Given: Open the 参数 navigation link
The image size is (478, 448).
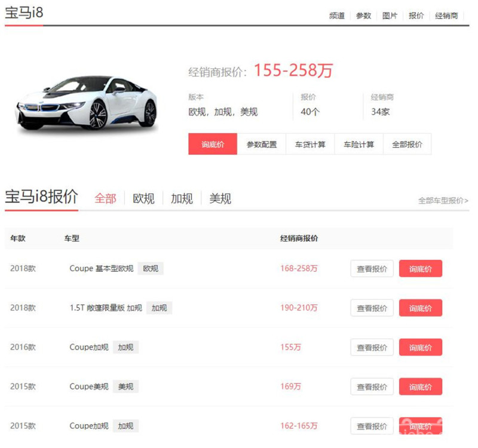Looking at the screenshot, I should [363, 16].
